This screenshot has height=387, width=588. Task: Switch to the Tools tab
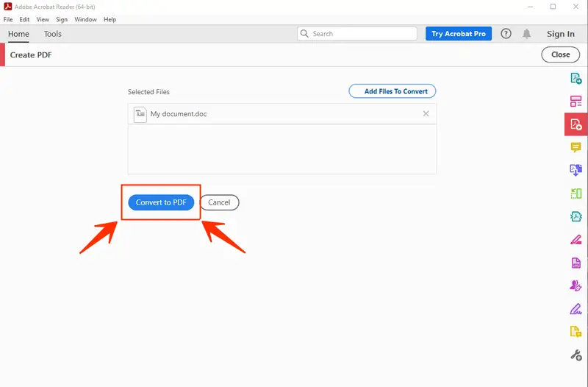point(53,34)
